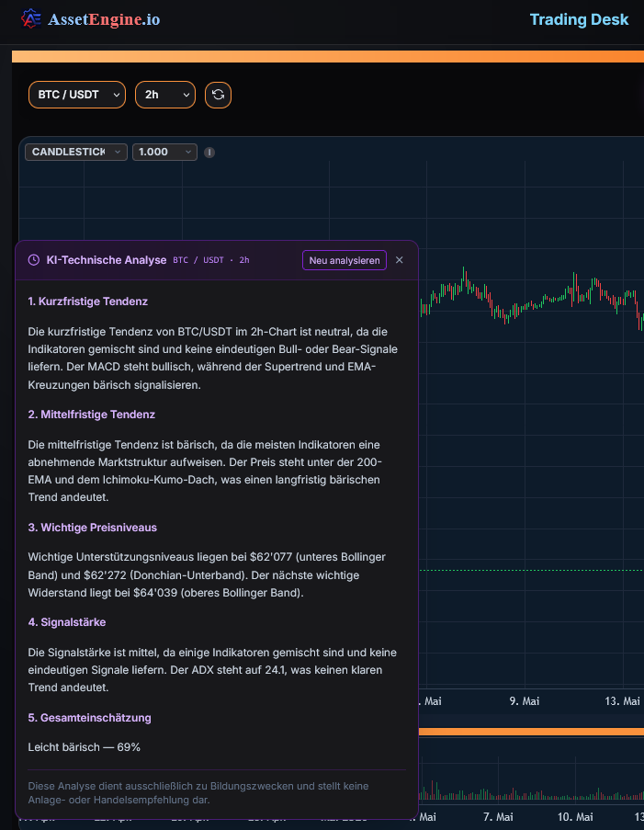Image resolution: width=644 pixels, height=830 pixels.
Task: Click the '10. Mai' volume axis label
Action: tap(575, 817)
